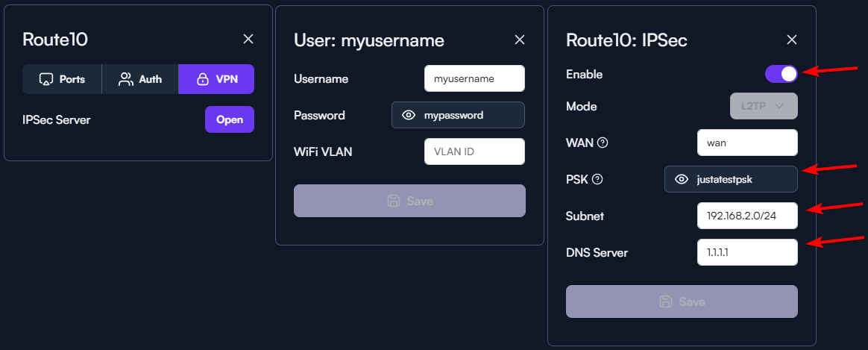Save the user settings

tap(409, 201)
